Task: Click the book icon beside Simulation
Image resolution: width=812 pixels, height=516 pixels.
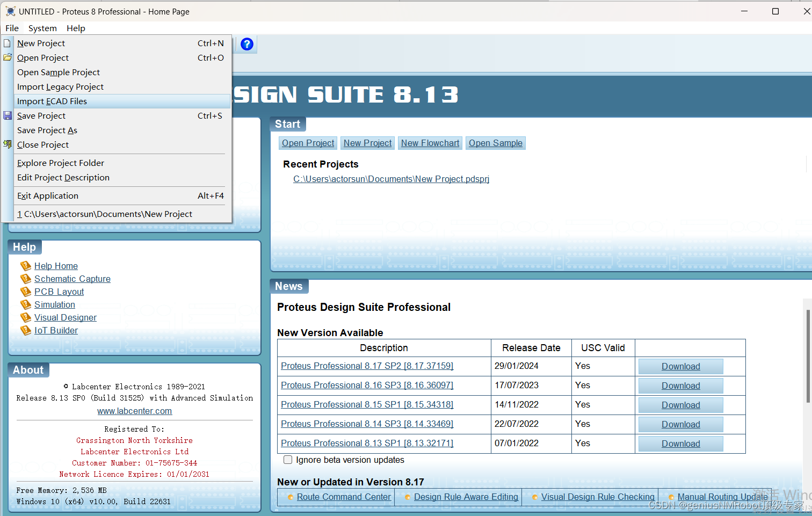Action: point(26,304)
